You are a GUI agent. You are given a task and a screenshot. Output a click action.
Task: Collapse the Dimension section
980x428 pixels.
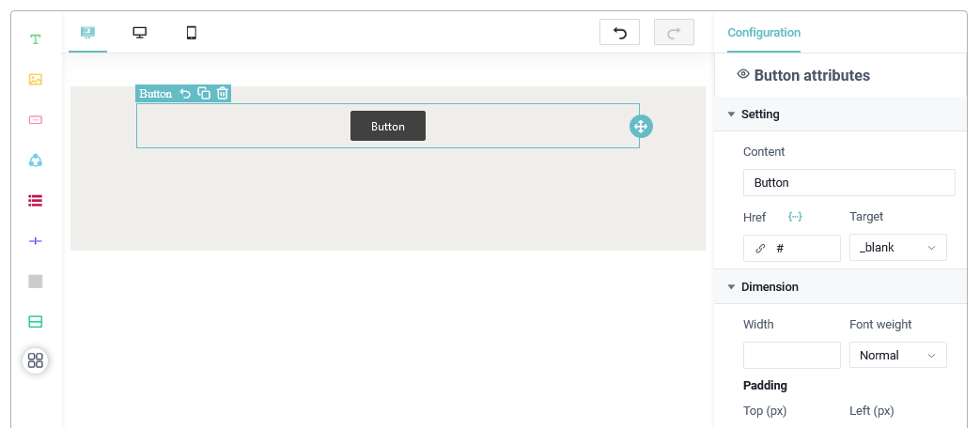(732, 287)
